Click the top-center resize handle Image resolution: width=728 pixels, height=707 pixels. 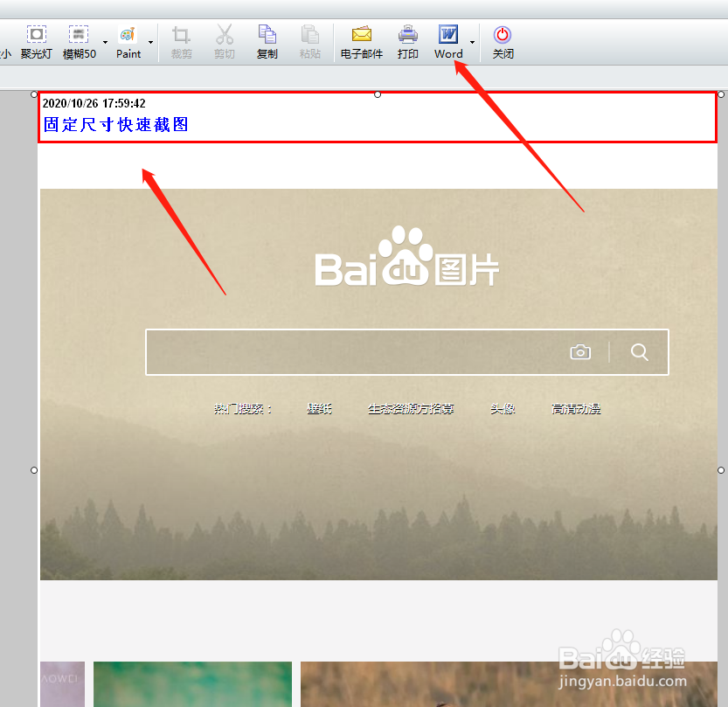point(378,94)
